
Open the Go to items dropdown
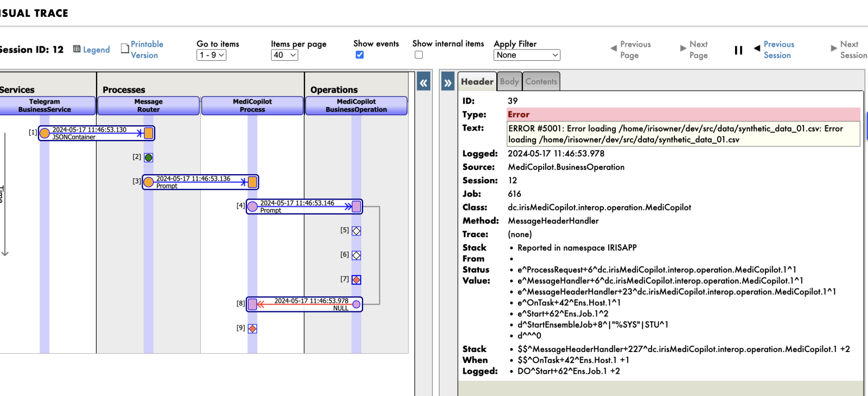tap(211, 55)
